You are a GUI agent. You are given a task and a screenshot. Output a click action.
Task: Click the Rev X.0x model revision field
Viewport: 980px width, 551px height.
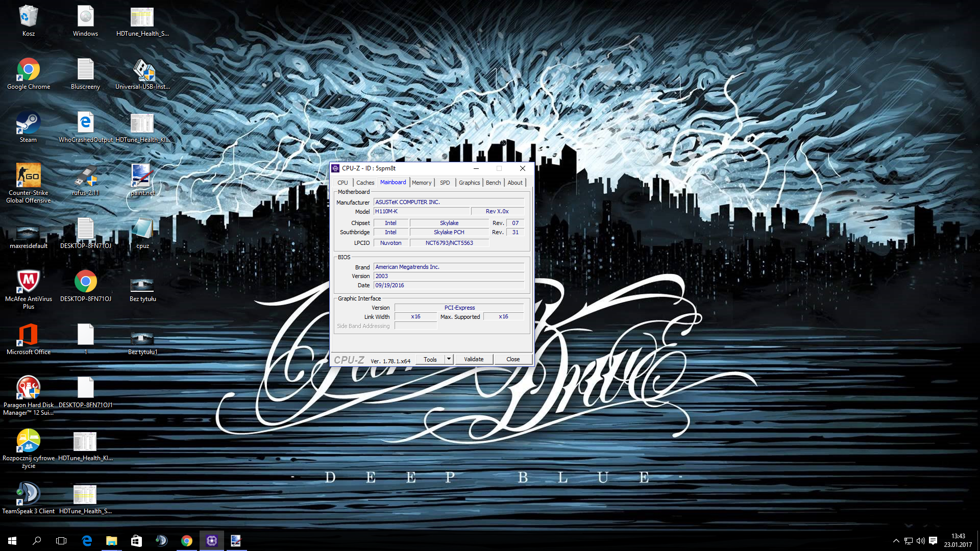tap(497, 211)
